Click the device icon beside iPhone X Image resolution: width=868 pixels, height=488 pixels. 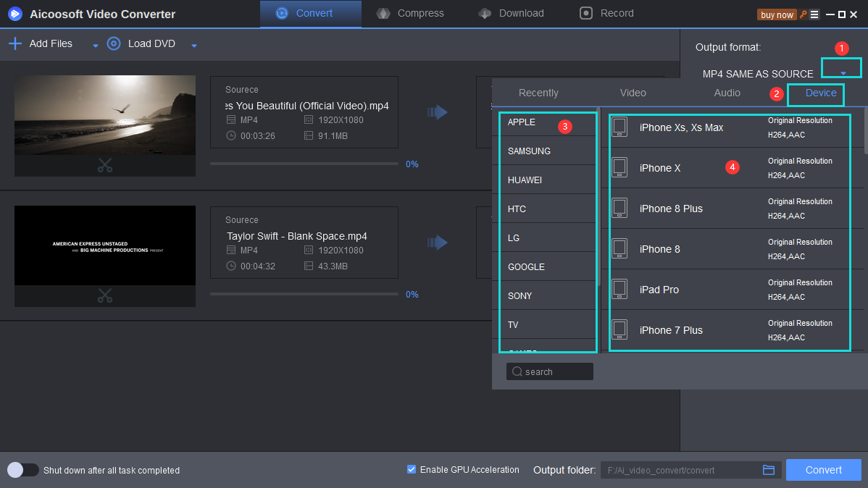pyautogui.click(x=619, y=167)
